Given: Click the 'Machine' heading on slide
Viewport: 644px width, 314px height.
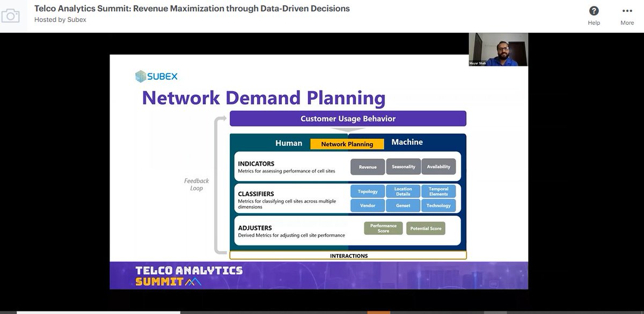Looking at the screenshot, I should (x=407, y=142).
